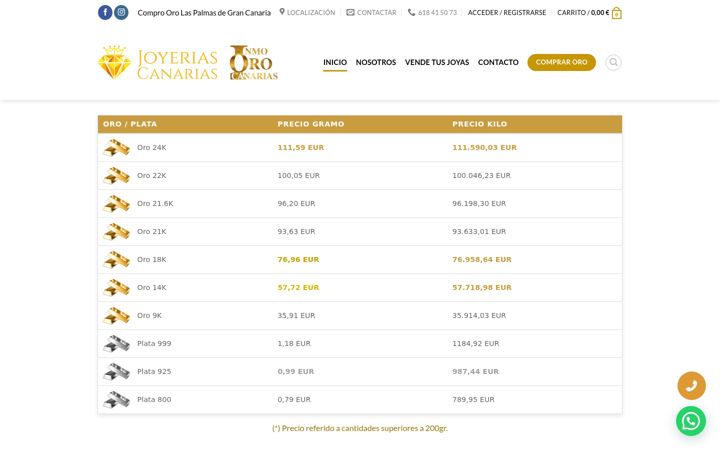
Task: Select the Oro 21K row label
Action: pos(152,231)
